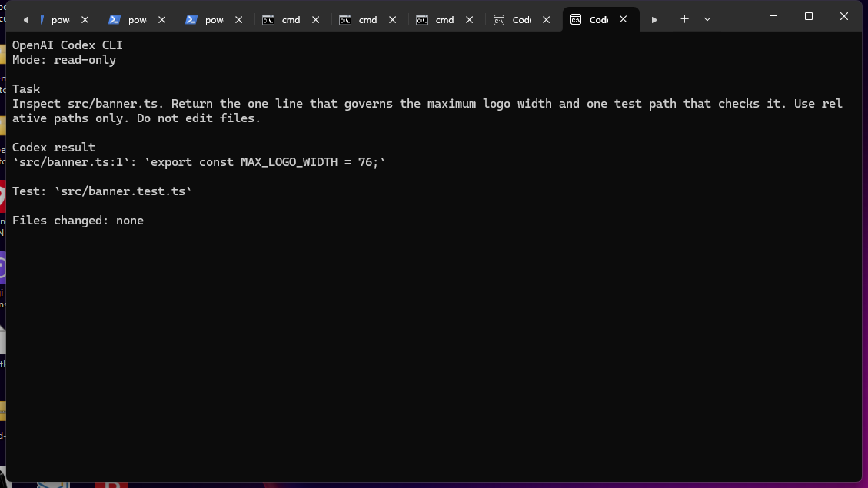
Task: Maximize the terminal window
Action: tap(809, 16)
